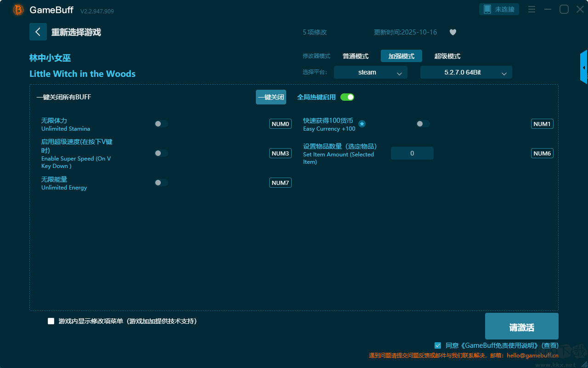Viewport: 588px width, 368px height.
Task: Open the hamburger menu icon
Action: (x=531, y=9)
